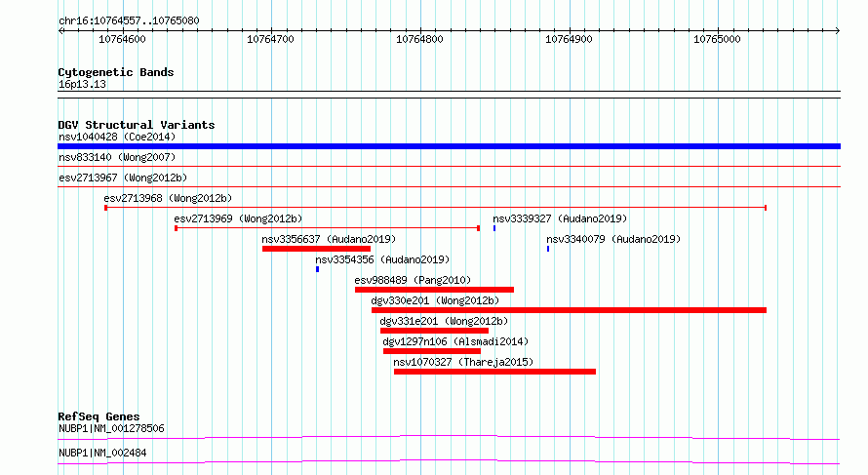Image resolution: width=868 pixels, height=475 pixels.
Task: Select the 16p13.13 band label
Action: (x=82, y=84)
